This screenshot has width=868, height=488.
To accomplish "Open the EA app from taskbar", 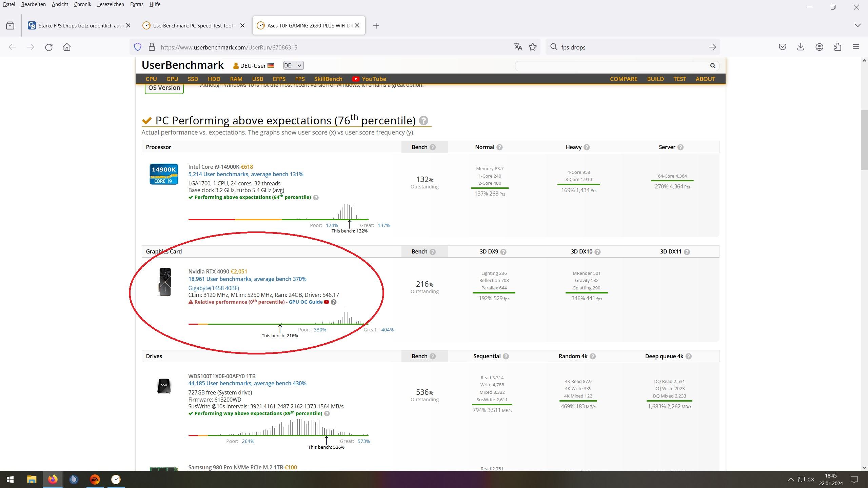I will 95,480.
